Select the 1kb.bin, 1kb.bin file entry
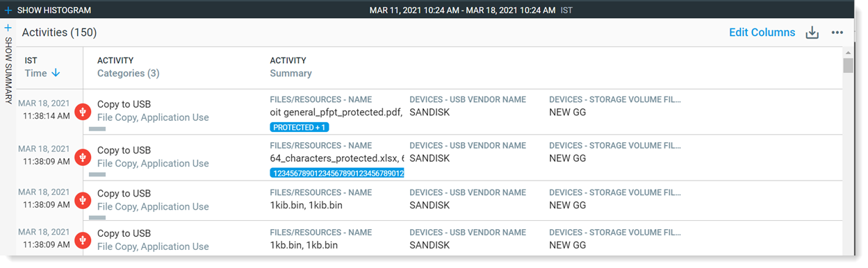 (304, 245)
